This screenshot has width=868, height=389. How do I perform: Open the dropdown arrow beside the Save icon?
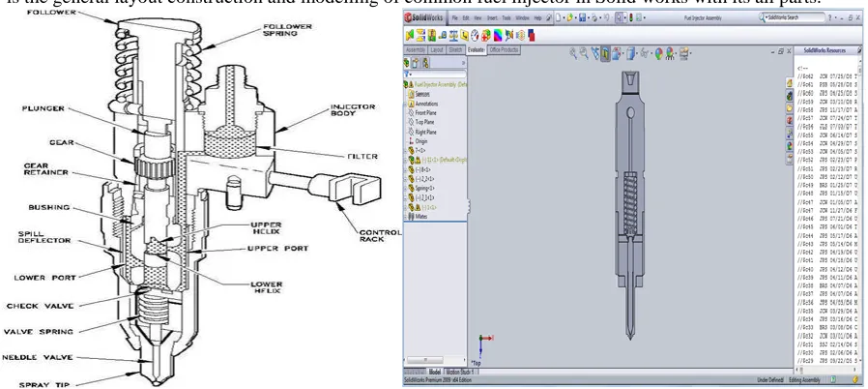click(589, 18)
